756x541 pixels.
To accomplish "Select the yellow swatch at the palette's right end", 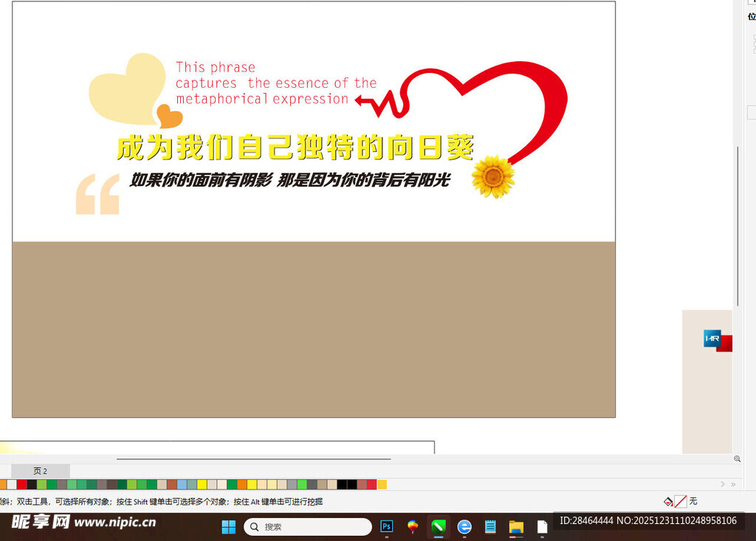I will (382, 484).
